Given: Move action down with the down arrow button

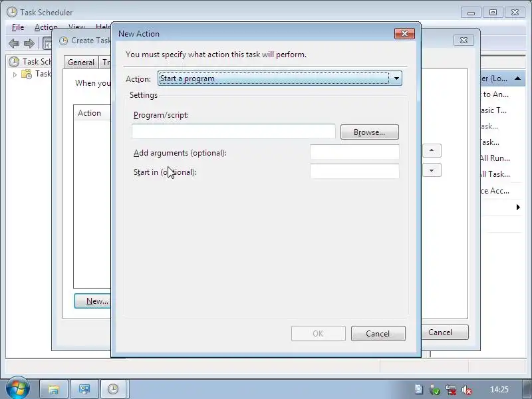Looking at the screenshot, I should tap(432, 170).
